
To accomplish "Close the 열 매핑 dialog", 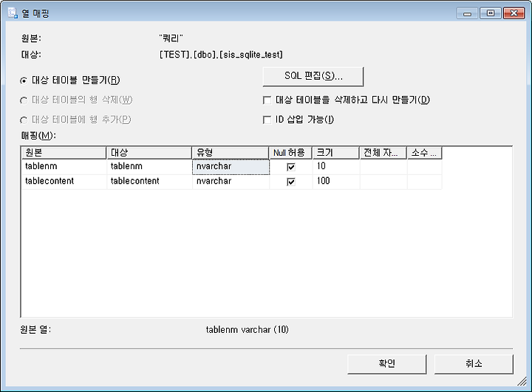I will [x=514, y=13].
